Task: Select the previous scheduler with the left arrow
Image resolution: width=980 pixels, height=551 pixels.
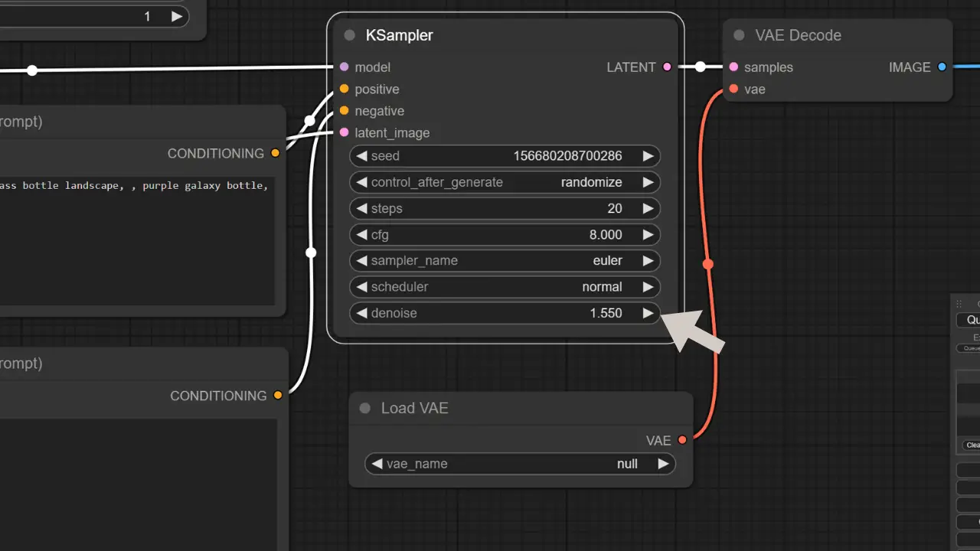Action: tap(361, 287)
